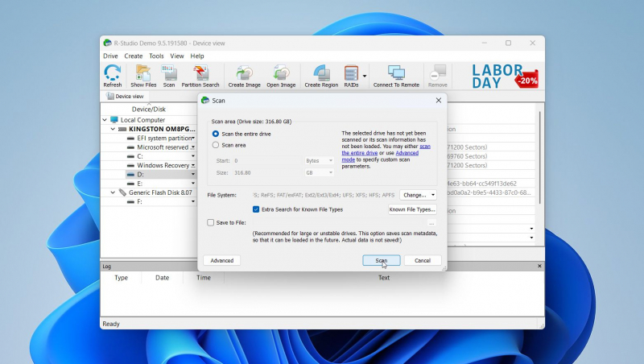Image resolution: width=644 pixels, height=364 pixels.
Task: Click the Log Time column header
Action: (204, 278)
